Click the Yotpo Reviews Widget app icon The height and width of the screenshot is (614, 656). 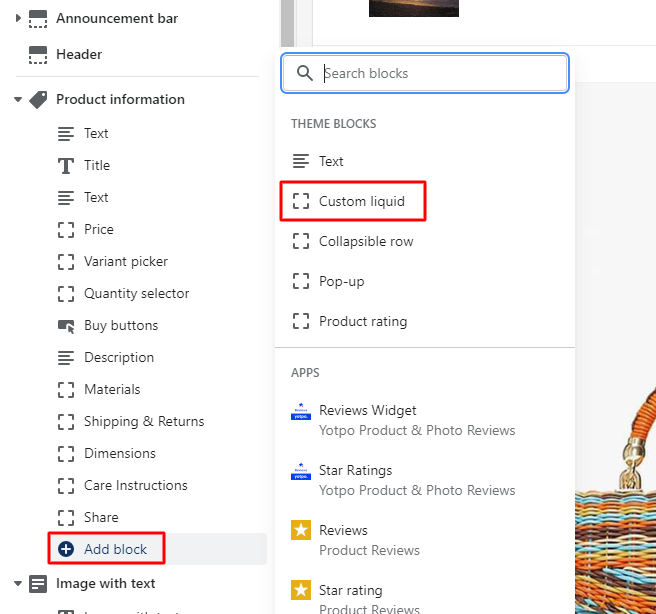click(x=301, y=411)
